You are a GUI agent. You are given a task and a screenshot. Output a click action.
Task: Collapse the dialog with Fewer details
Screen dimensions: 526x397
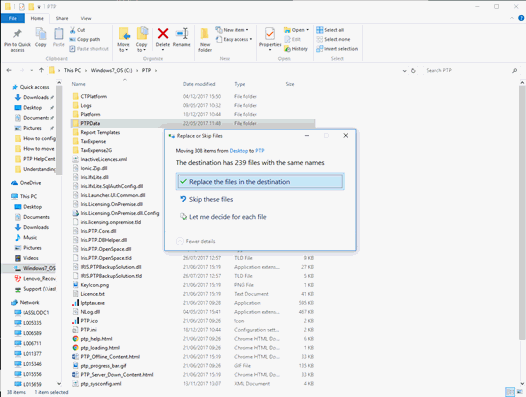(x=196, y=241)
